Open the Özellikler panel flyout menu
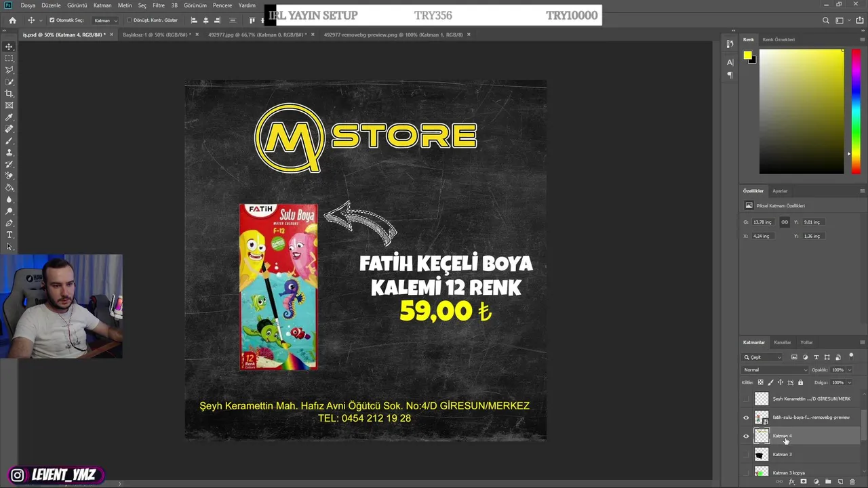Image resolution: width=868 pixels, height=488 pixels. click(862, 190)
